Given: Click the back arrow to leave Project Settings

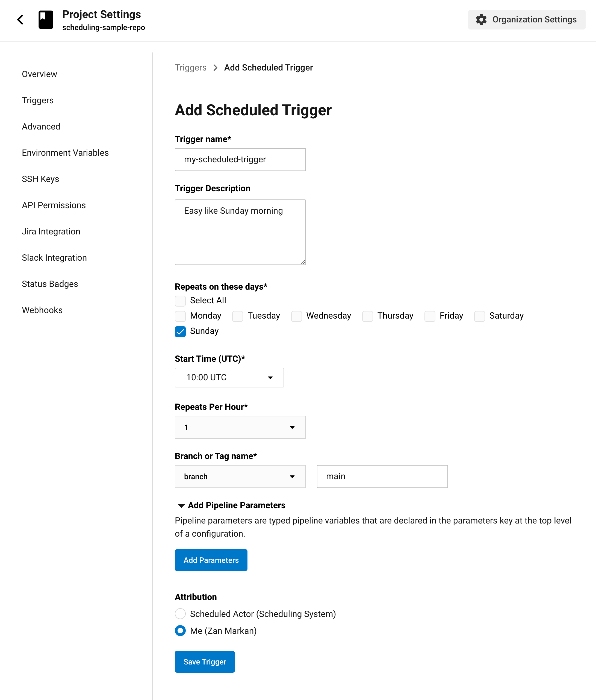Looking at the screenshot, I should (x=20, y=19).
